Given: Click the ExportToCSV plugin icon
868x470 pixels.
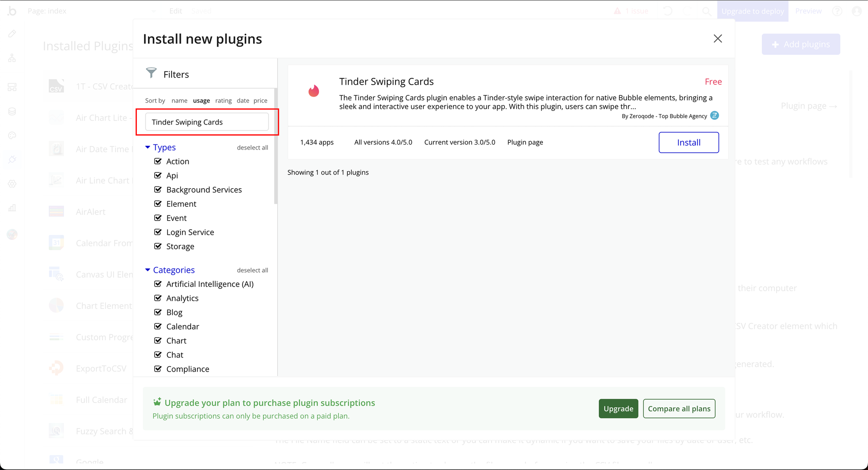Looking at the screenshot, I should pyautogui.click(x=56, y=368).
